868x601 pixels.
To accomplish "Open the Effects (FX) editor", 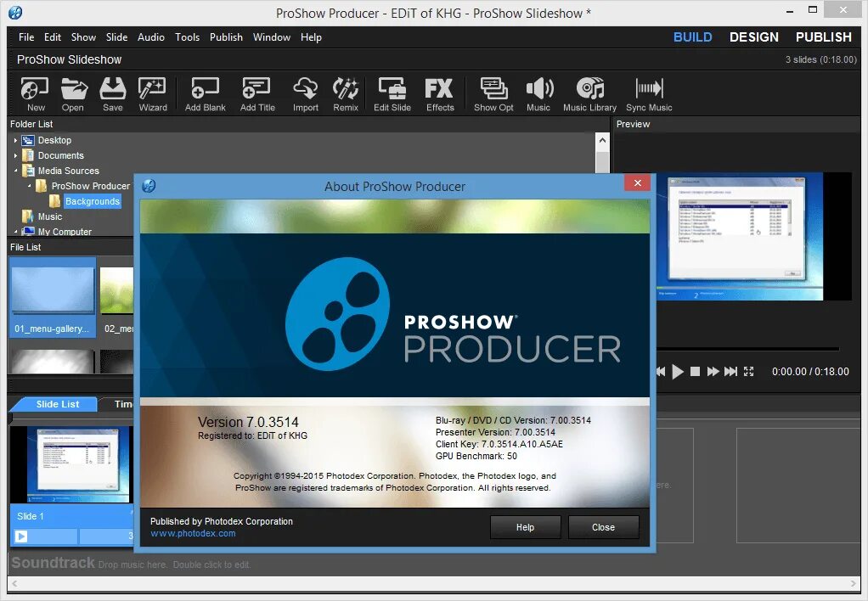I will (x=439, y=93).
